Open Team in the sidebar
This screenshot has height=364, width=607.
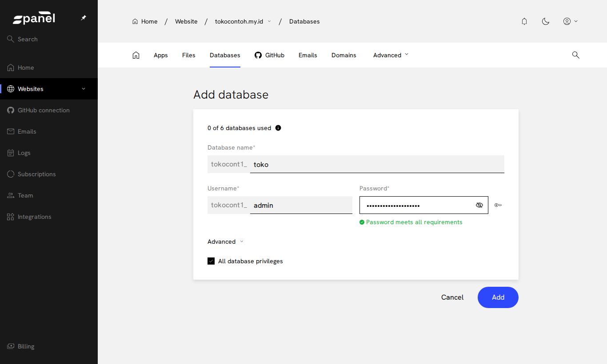49,195
